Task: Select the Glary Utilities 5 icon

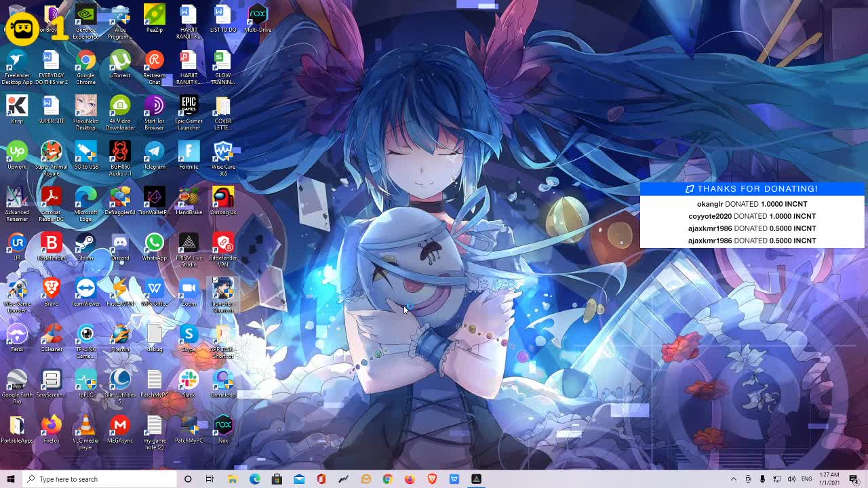Action: click(x=120, y=386)
